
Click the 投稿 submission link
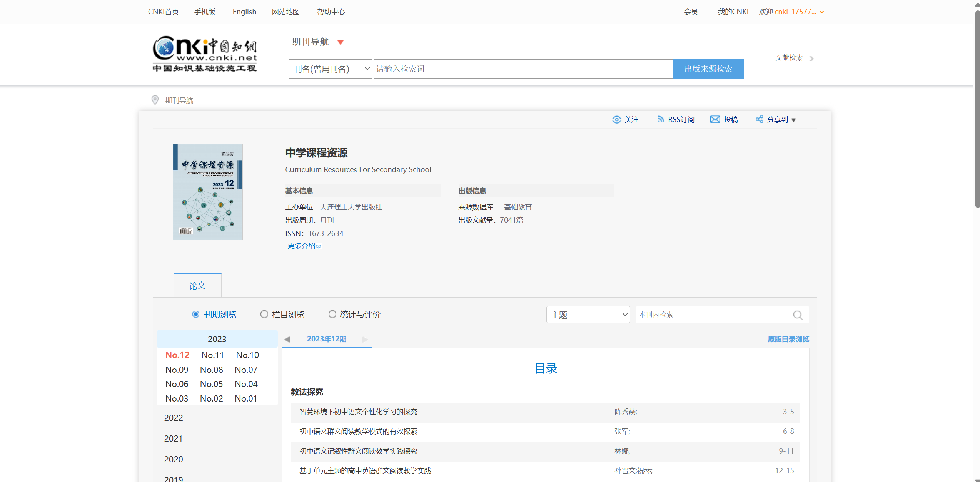point(731,120)
